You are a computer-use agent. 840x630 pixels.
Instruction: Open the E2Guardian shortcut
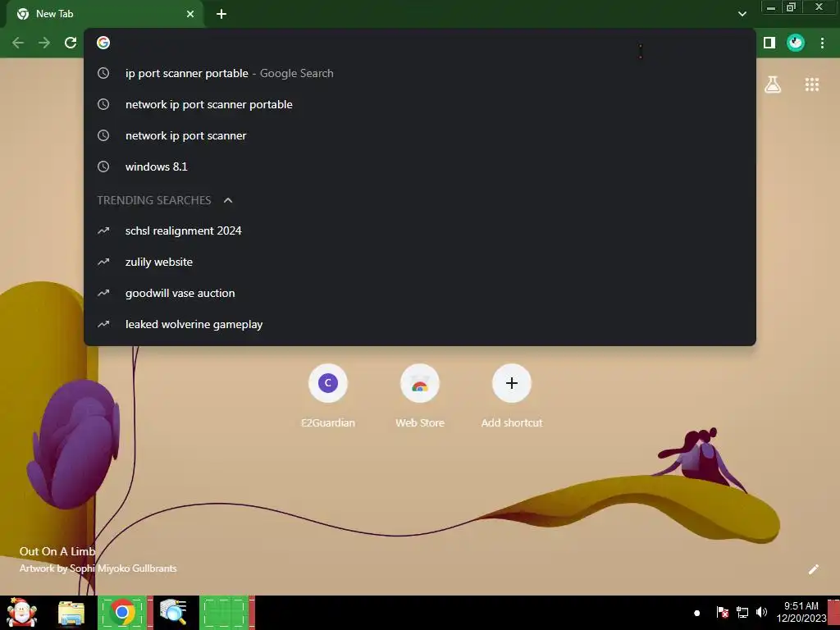pyautogui.click(x=328, y=396)
